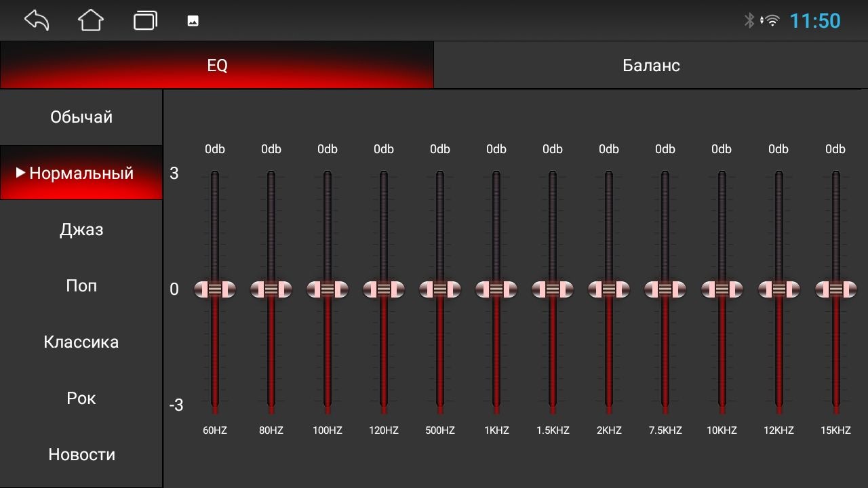Click the 60HZ slider handle
Viewport: 868px width, 488px height.
tap(215, 289)
